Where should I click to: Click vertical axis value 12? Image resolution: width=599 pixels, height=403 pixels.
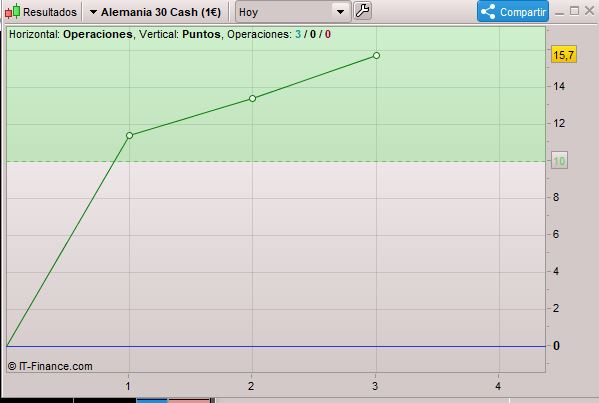pyautogui.click(x=559, y=123)
